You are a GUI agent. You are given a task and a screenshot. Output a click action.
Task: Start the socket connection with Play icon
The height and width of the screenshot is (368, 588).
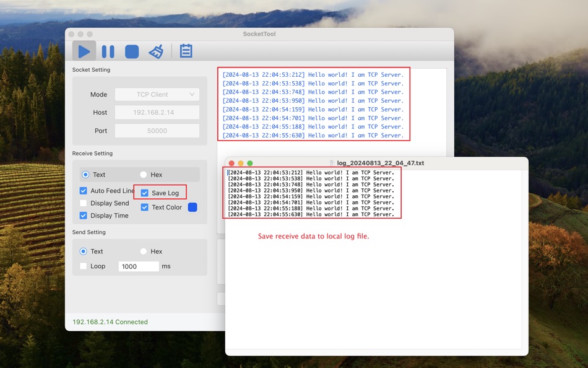coord(84,51)
